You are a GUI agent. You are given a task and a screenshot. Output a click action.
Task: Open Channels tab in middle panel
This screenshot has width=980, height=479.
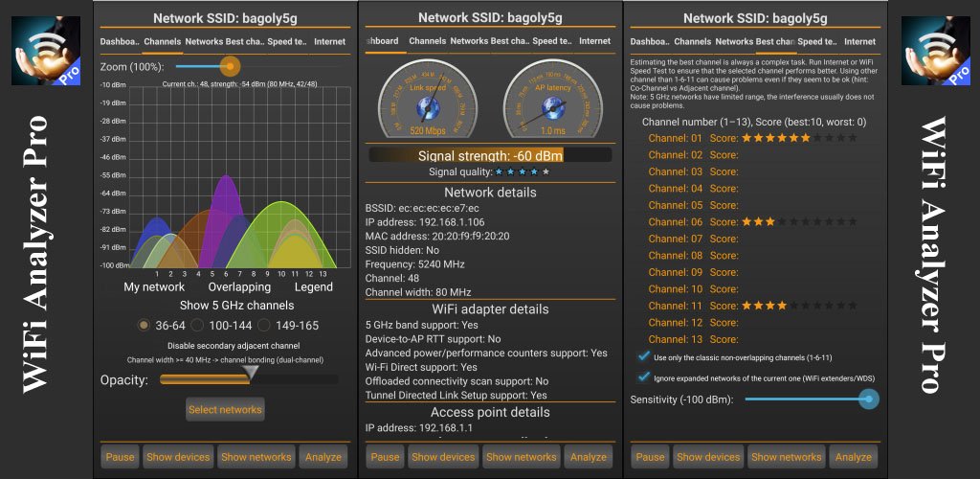[x=428, y=41]
